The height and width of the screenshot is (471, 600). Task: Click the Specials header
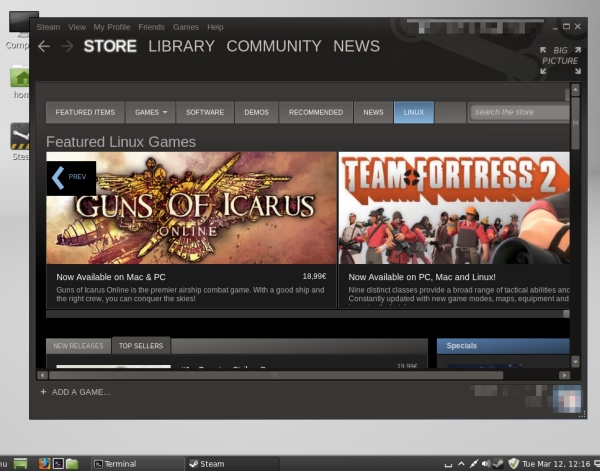tap(503, 346)
